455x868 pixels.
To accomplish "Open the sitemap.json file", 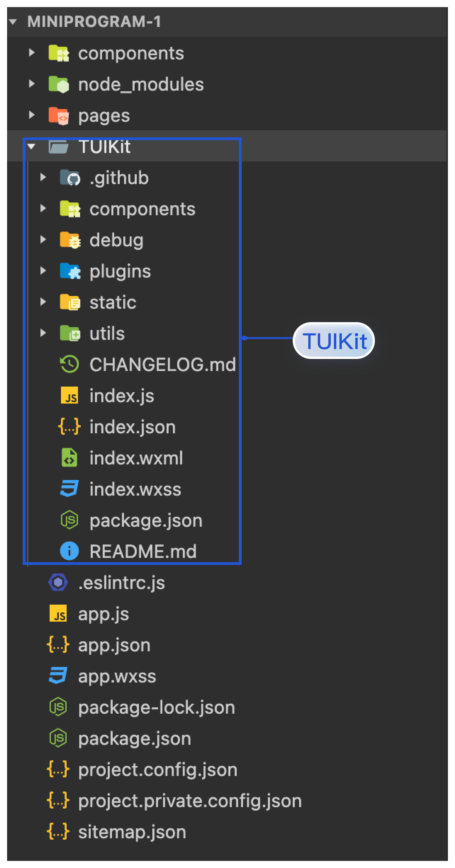I will click(132, 833).
